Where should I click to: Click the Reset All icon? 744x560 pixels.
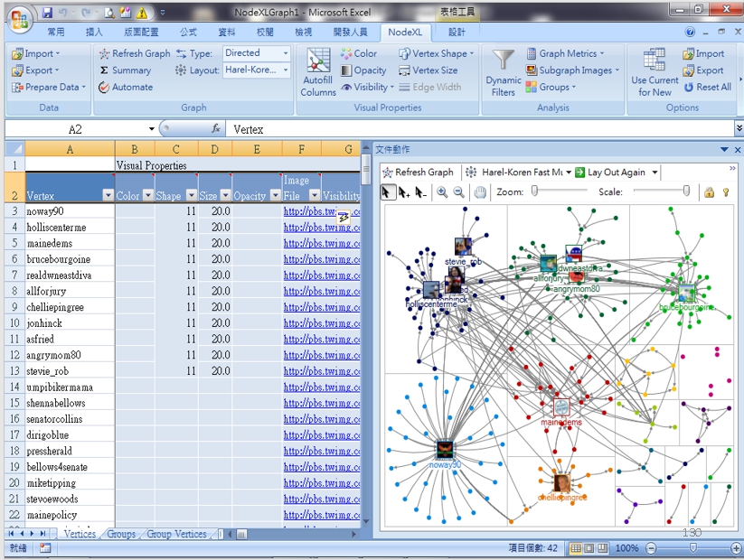coord(689,88)
